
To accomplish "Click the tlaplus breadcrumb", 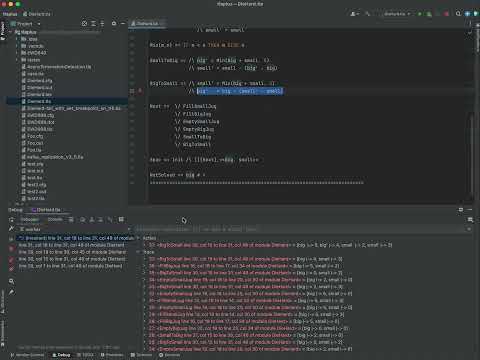I will (x=10, y=14).
